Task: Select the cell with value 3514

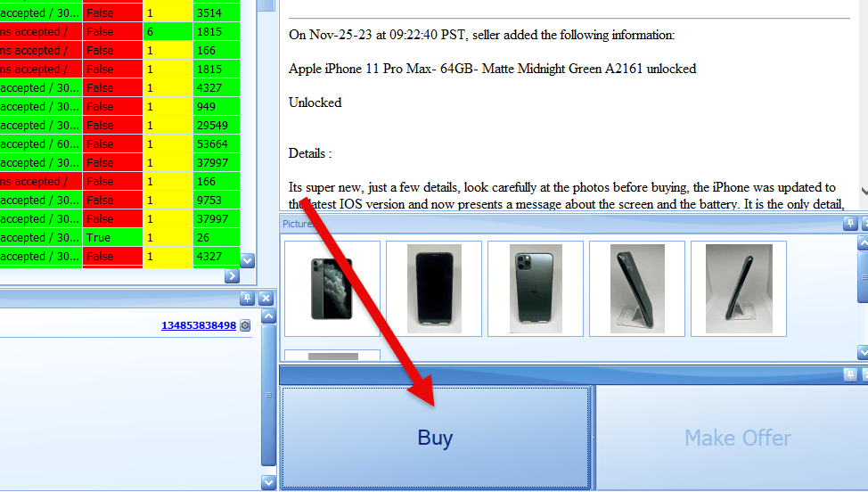Action: (217, 12)
